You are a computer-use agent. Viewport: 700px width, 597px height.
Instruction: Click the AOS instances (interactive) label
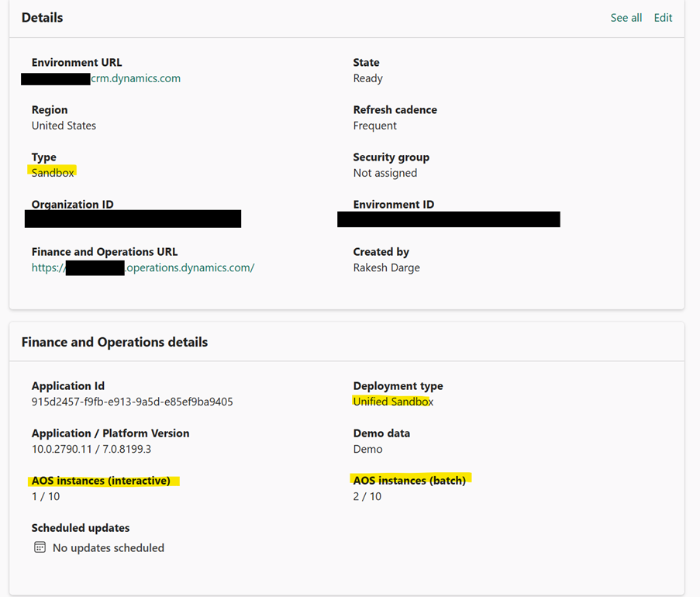point(101,481)
